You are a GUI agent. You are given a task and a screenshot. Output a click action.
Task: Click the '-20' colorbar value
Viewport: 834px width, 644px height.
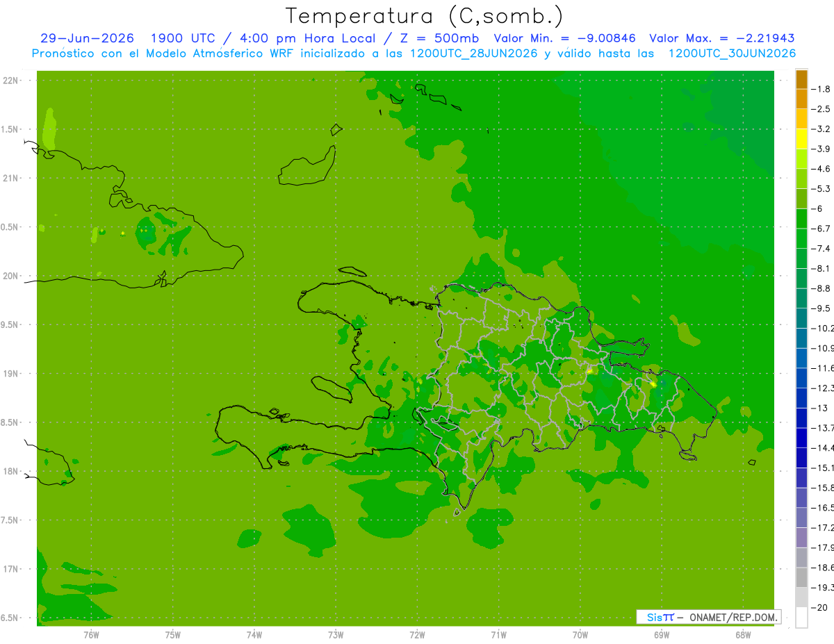[x=819, y=607]
